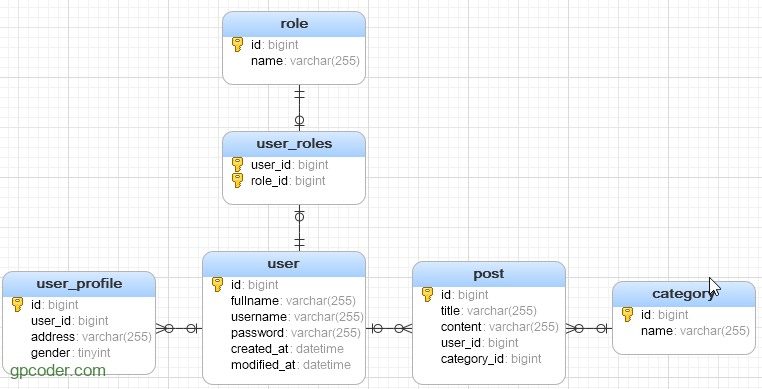Select the id column in user table
This screenshot has width=762, height=389.
[255, 284]
